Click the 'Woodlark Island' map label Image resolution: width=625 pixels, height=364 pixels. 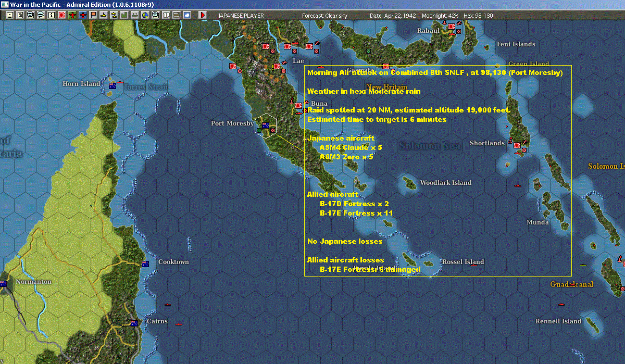pos(446,183)
